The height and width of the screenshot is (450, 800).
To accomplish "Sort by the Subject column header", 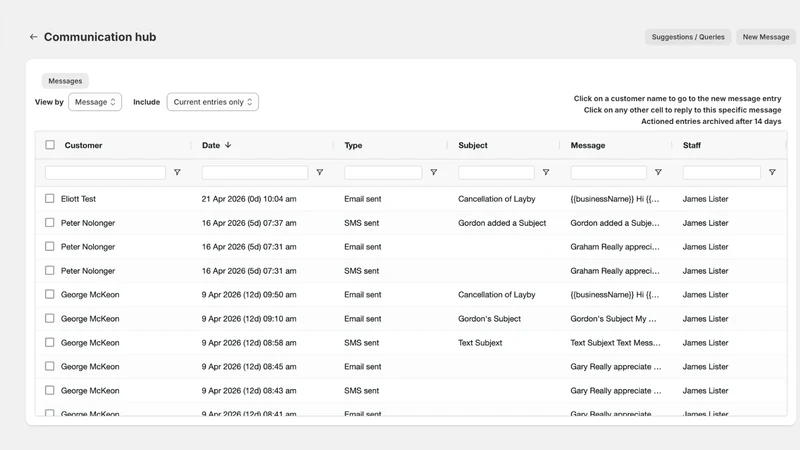I will point(472,145).
